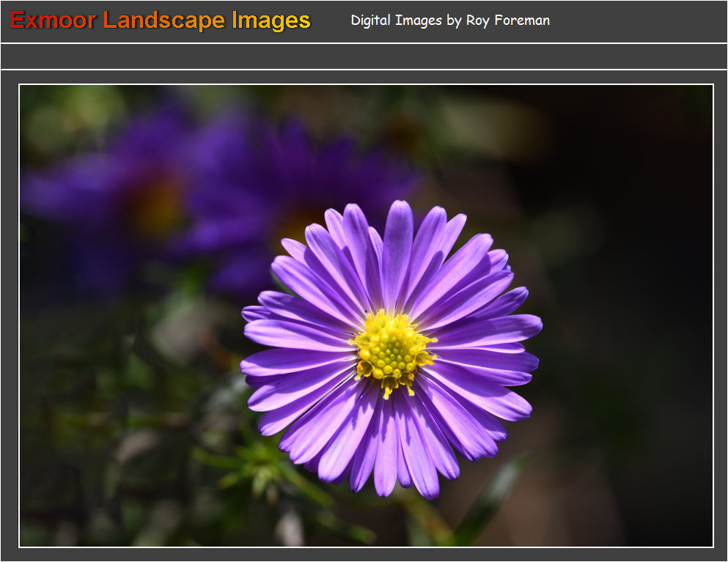Image resolution: width=728 pixels, height=562 pixels.
Task: Click the word Landscape in the heading
Action: [163, 21]
